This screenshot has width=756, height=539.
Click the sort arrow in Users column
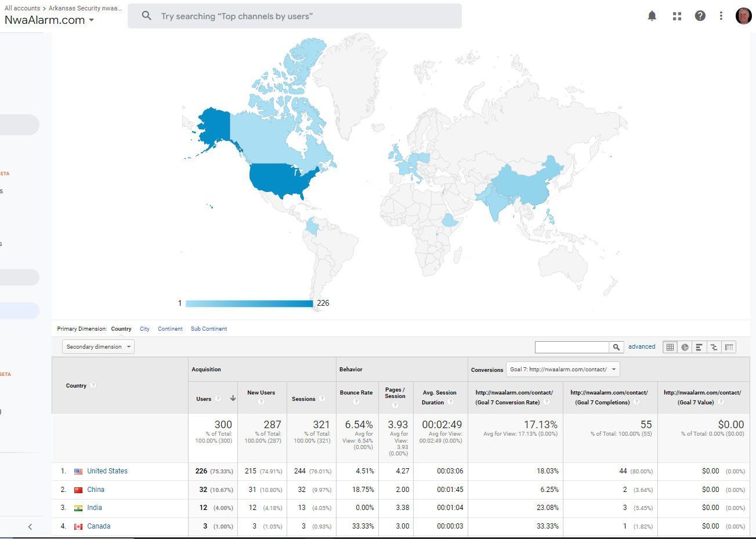[x=233, y=399]
